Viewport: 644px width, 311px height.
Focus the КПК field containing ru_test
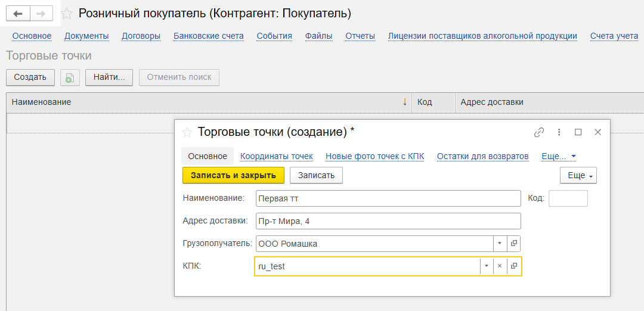pos(367,266)
